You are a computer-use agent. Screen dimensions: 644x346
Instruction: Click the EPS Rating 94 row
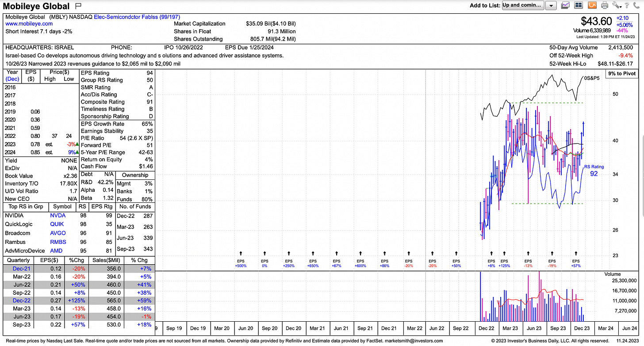pyautogui.click(x=117, y=73)
